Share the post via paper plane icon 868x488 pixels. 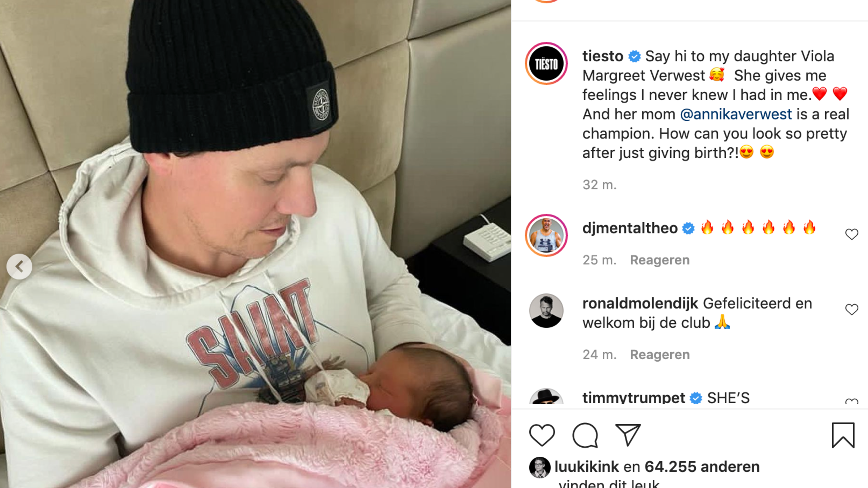[628, 435]
